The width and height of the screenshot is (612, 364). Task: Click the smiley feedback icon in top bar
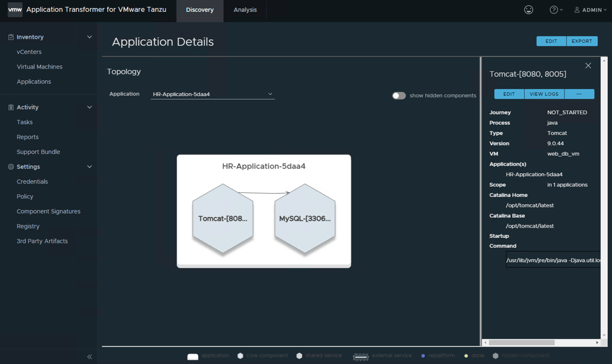point(528,9)
